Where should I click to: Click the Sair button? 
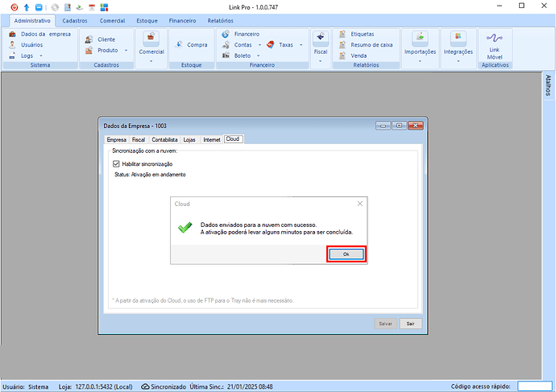pyautogui.click(x=410, y=323)
